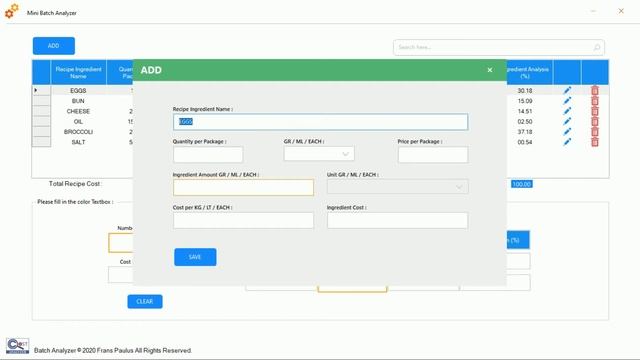Image resolution: width=640 pixels, height=360 pixels.
Task: Delete the CHEESE row with trash icon
Action: pos(595,111)
